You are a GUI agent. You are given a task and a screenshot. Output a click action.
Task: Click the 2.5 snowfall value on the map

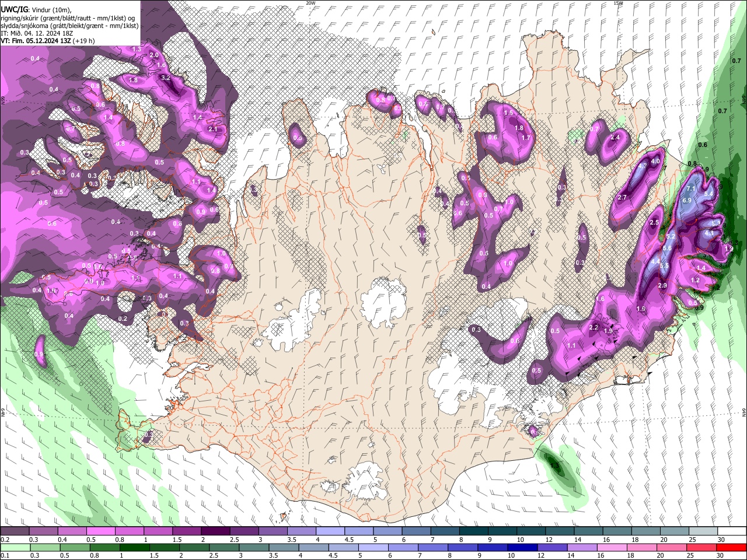[654, 223]
